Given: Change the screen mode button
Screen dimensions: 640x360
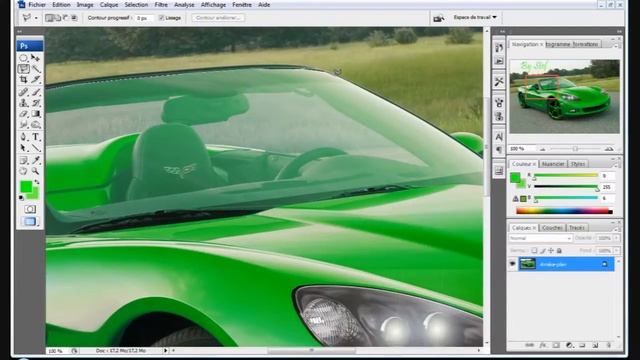Looking at the screenshot, I should tap(30, 222).
